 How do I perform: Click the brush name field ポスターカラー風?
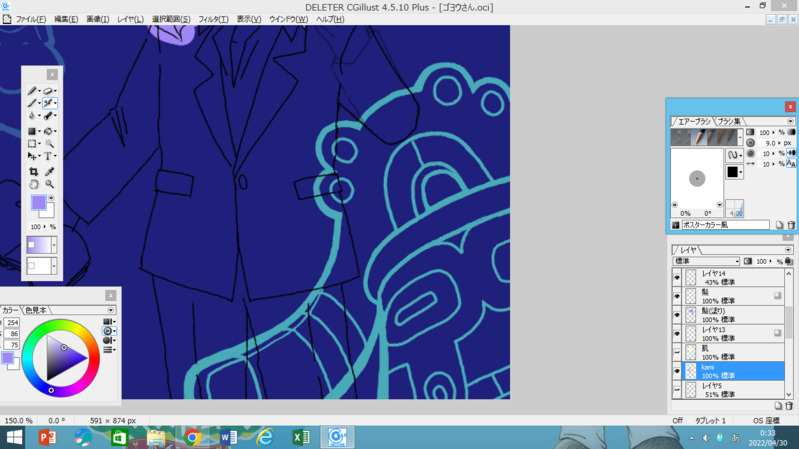pos(725,225)
